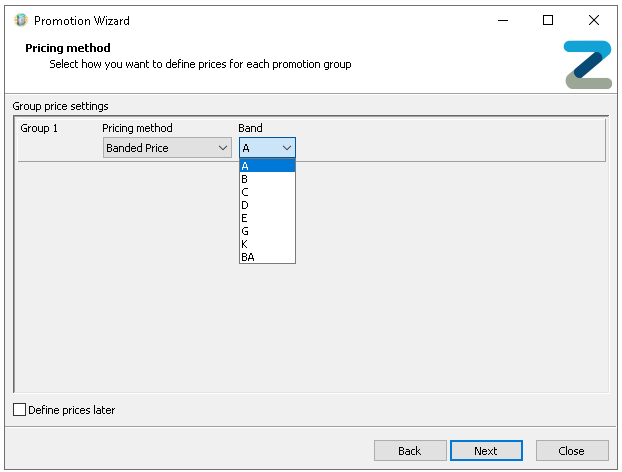This screenshot has width=622, height=472.
Task: Click the Z logo in the header
Action: tap(587, 65)
